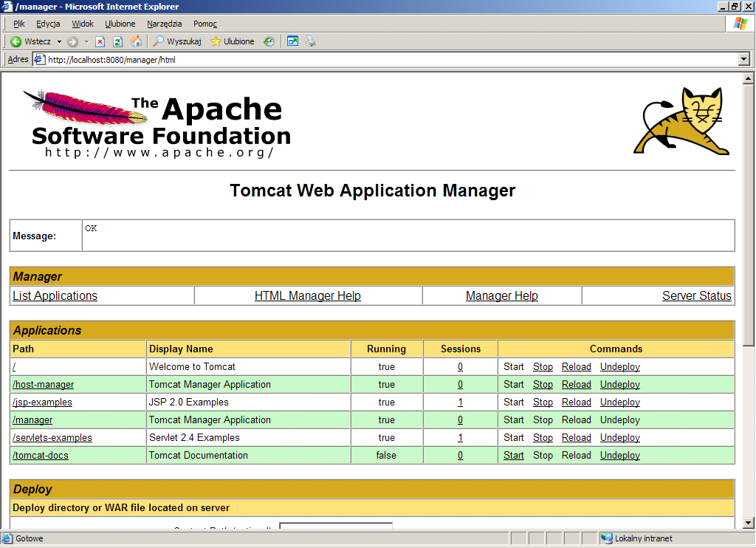Click the OK message text
756x548 pixels.
(91, 228)
